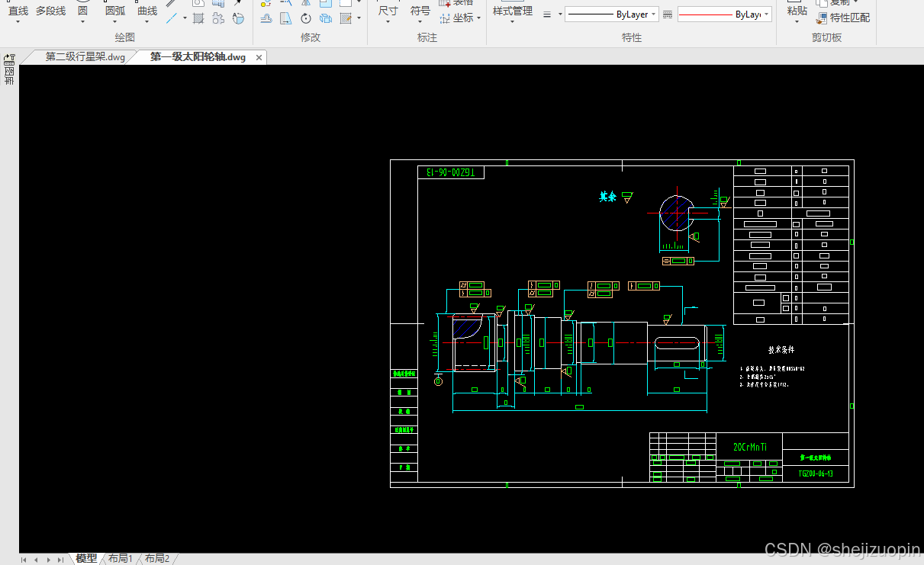Switch to 第二级行星架.dwg tab
Viewport: 924px width, 565px height.
(84, 57)
